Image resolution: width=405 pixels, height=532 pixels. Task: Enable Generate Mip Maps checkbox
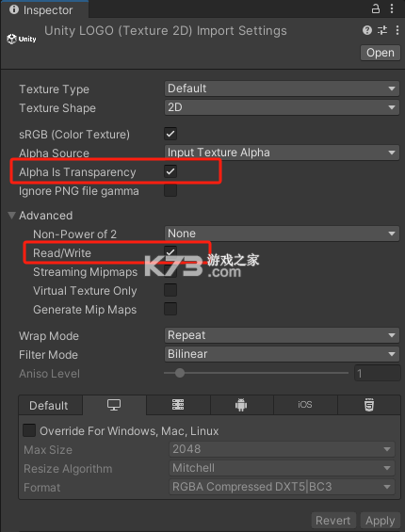tap(170, 309)
